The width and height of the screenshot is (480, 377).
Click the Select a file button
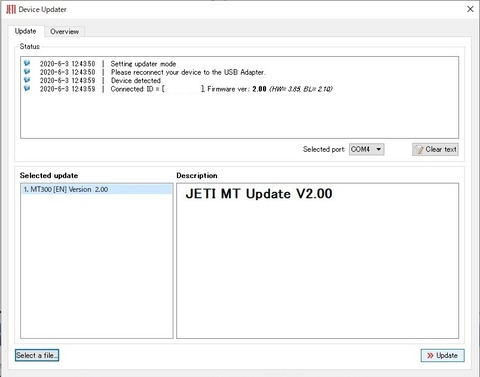click(x=37, y=355)
